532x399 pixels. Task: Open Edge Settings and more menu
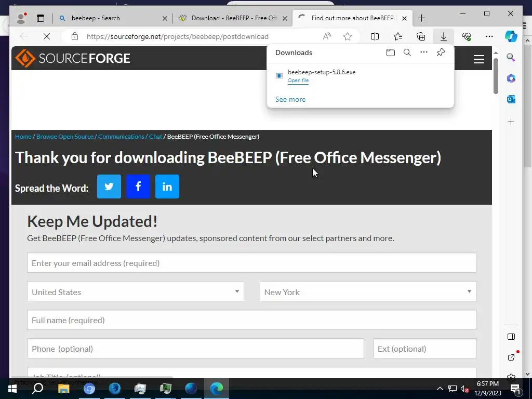tap(489, 36)
